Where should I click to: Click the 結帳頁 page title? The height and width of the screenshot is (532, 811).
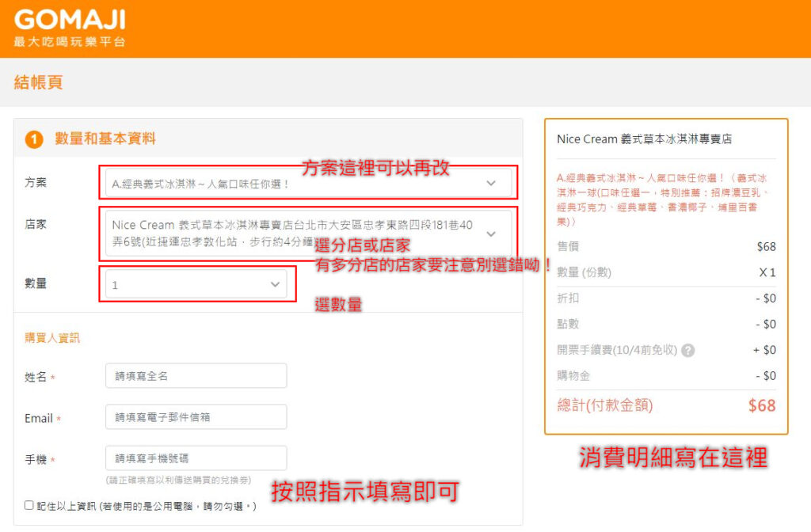pyautogui.click(x=38, y=82)
